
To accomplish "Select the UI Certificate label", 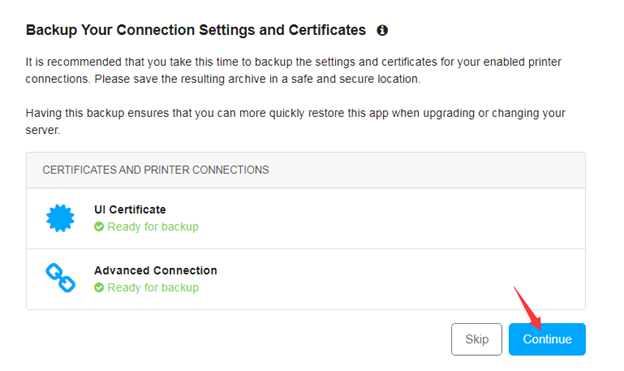I will (130, 209).
